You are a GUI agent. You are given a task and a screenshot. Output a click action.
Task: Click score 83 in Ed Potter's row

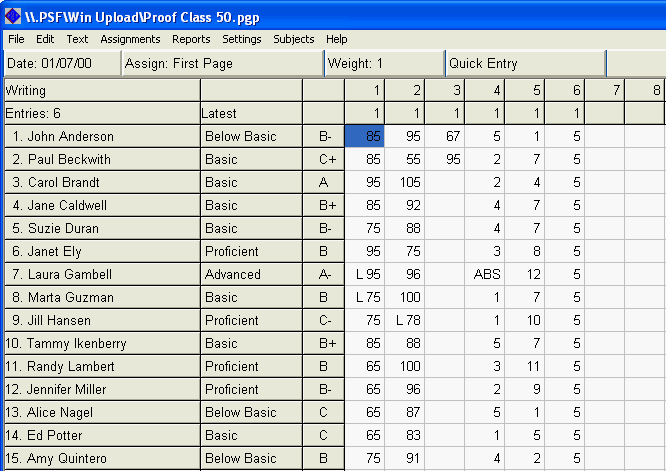pos(405,435)
